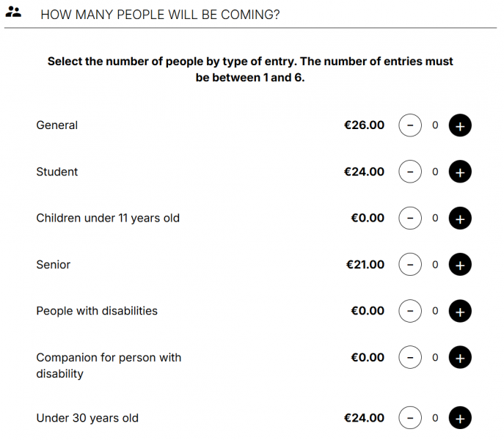Click the Under 30 years old label
Screen dimensions: 504x440
(x=87, y=418)
